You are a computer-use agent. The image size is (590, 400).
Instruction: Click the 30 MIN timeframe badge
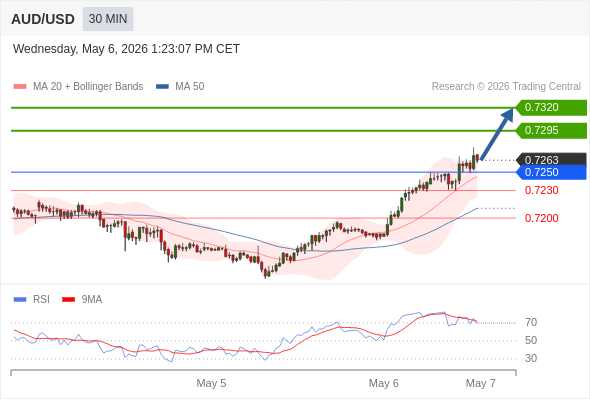(x=108, y=19)
